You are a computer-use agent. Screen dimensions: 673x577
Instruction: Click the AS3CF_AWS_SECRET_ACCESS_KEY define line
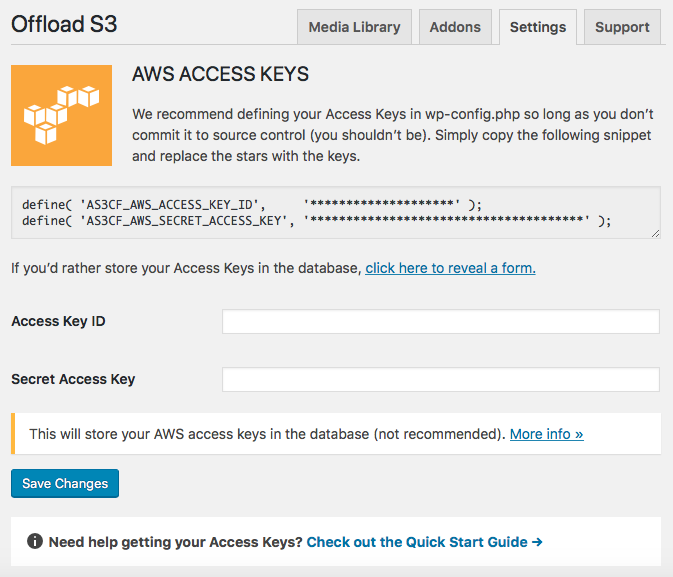317,221
